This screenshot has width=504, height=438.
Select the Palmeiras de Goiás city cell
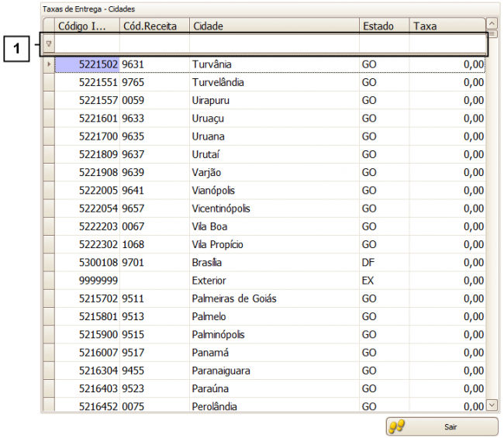tap(234, 298)
